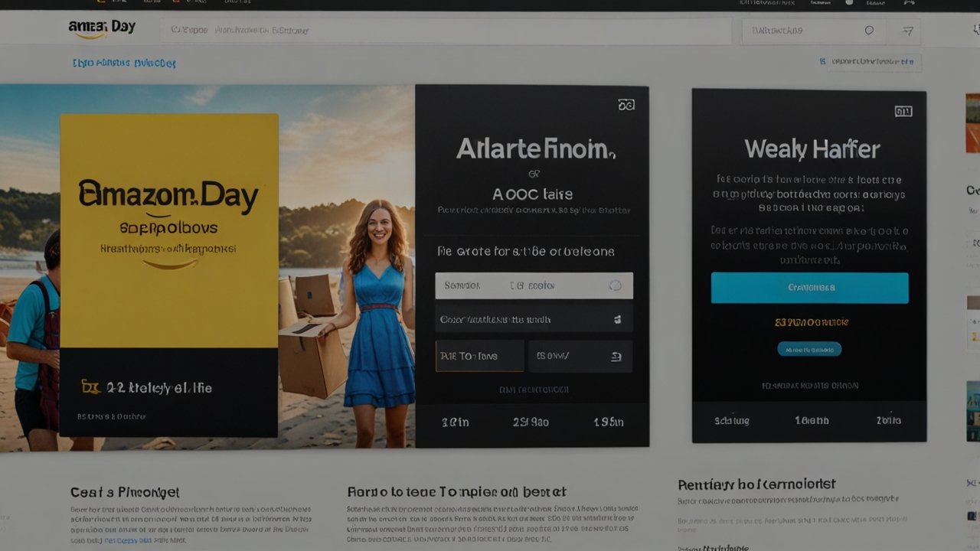Select middle bottom tab on Weaky Harfer card
Image resolution: width=980 pixels, height=551 pixels.
coord(811,420)
